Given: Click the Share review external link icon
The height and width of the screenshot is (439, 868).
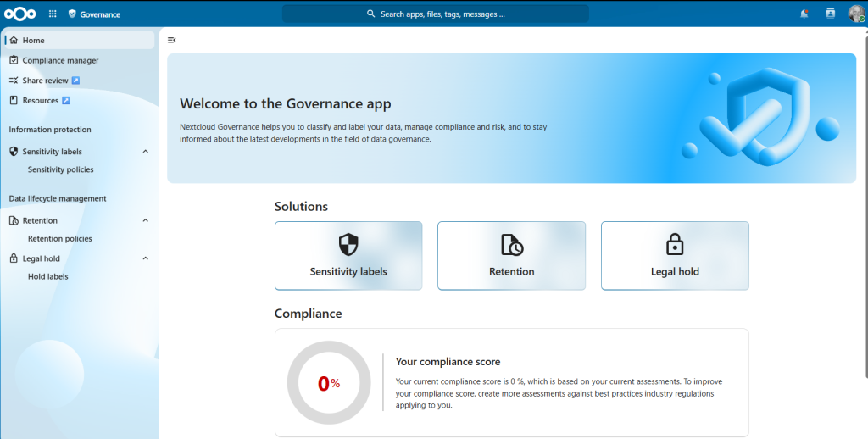Looking at the screenshot, I should tap(75, 81).
